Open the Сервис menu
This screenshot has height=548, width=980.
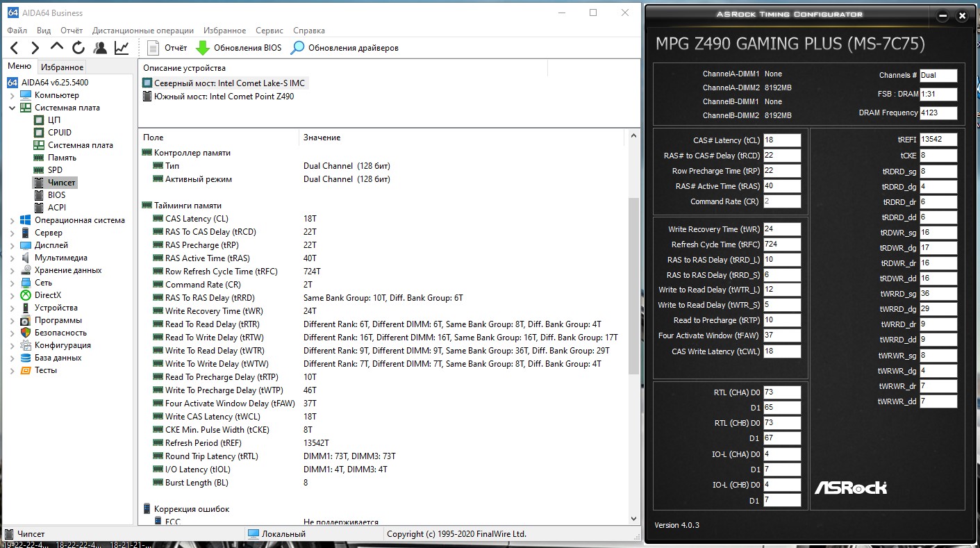[x=269, y=31]
